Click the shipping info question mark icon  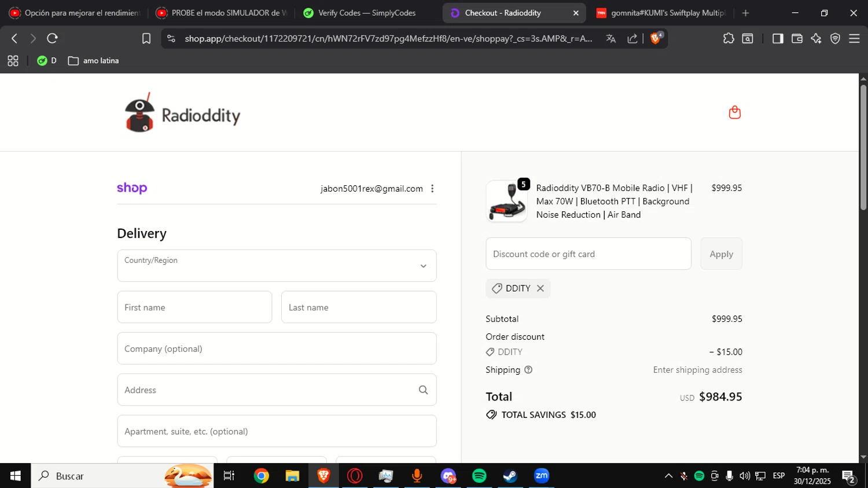528,370
